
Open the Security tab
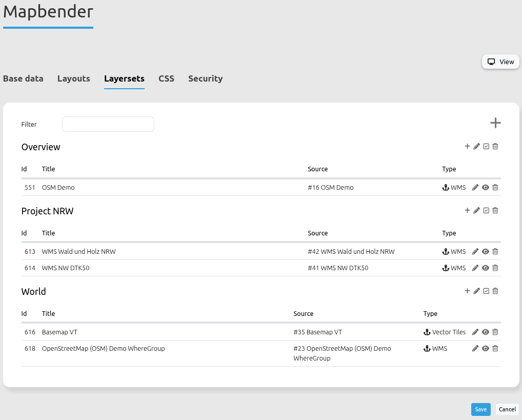coord(205,78)
